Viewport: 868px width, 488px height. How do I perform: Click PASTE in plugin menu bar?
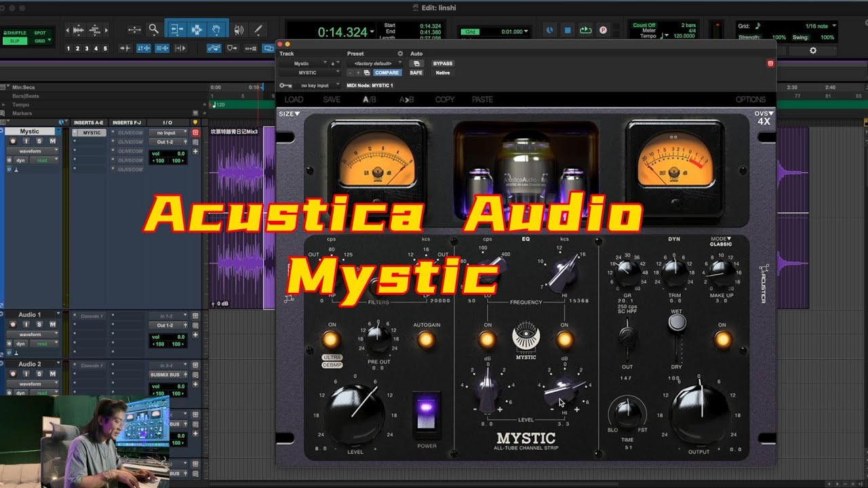point(482,100)
